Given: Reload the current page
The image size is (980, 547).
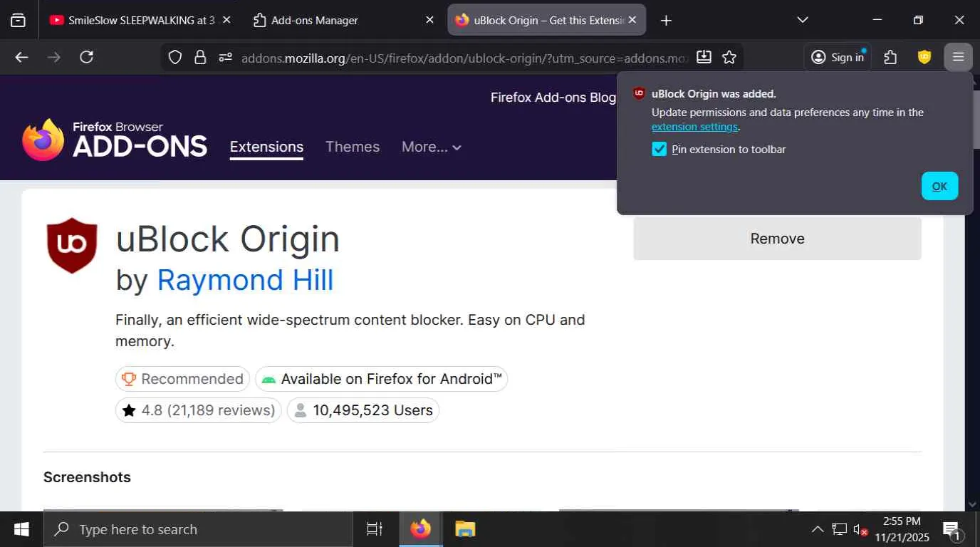Looking at the screenshot, I should click(x=87, y=57).
